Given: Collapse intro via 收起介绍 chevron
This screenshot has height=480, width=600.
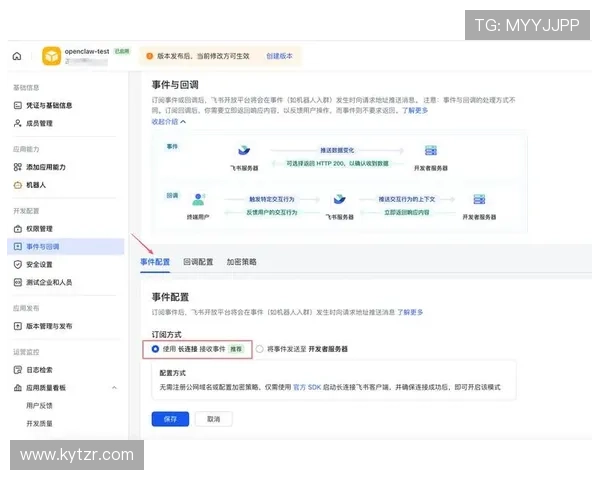Looking at the screenshot, I should tap(183, 122).
